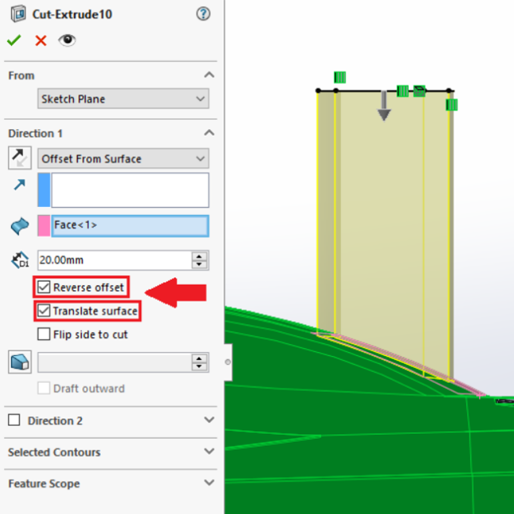The image size is (514, 514).
Task: Click the Face/Plane selection icon
Action: coord(20,226)
